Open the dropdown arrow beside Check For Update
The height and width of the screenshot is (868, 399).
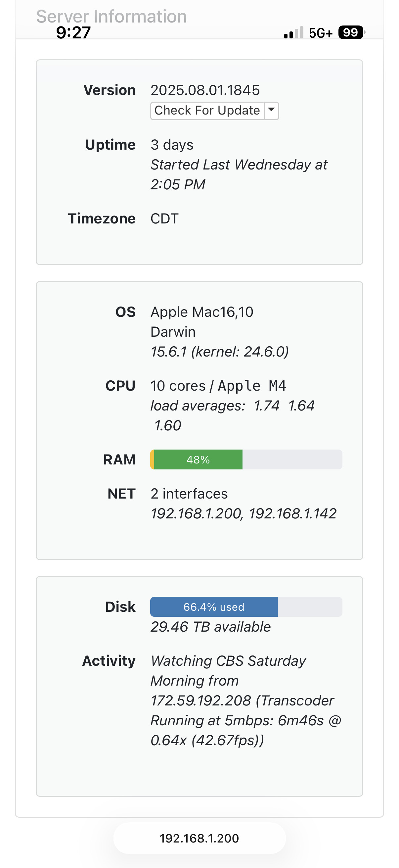click(x=271, y=111)
